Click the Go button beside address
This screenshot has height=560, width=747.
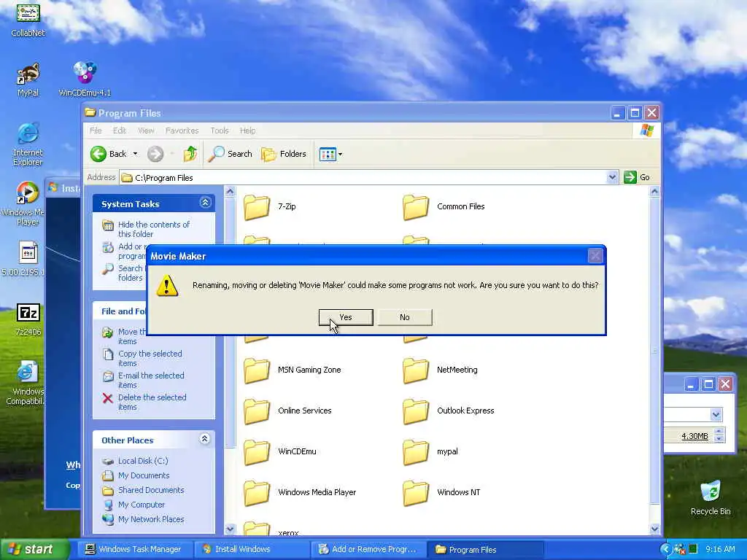pyautogui.click(x=637, y=177)
